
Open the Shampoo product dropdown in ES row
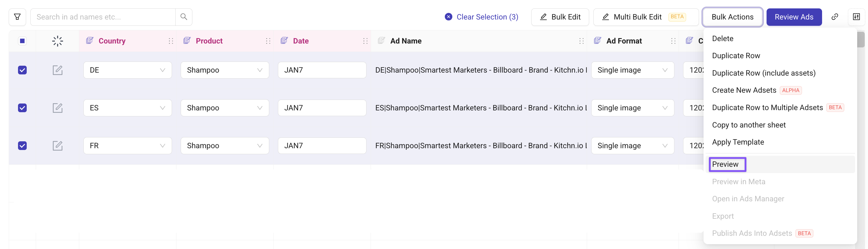click(x=225, y=108)
